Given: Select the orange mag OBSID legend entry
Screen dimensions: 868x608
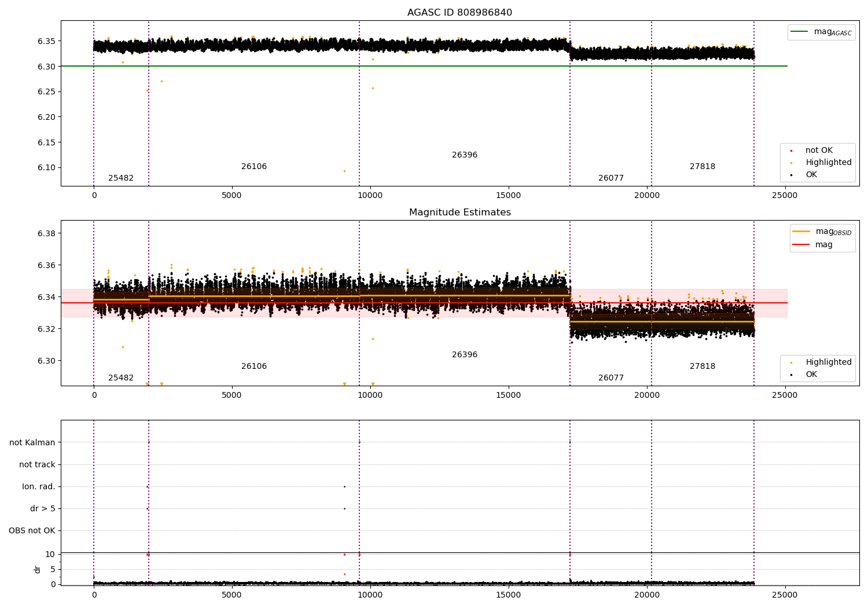Looking at the screenshot, I should (822, 232).
